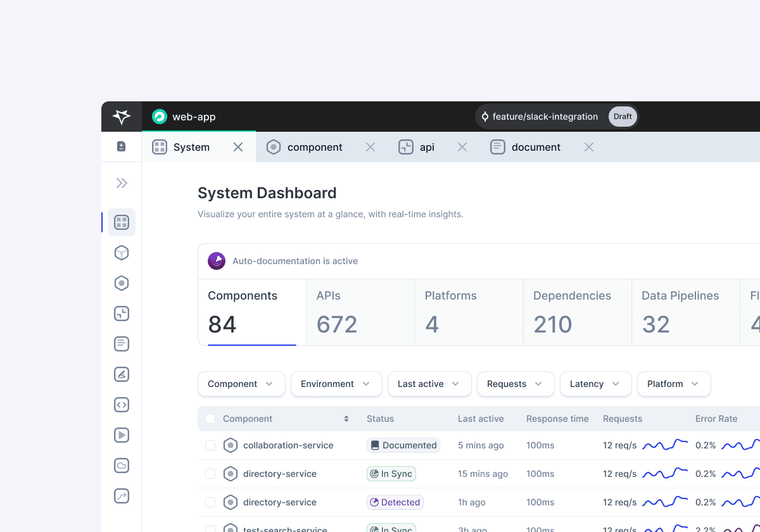Open the code brackets icon in the sidebar
Image resolution: width=760 pixels, height=532 pixels.
tap(122, 405)
